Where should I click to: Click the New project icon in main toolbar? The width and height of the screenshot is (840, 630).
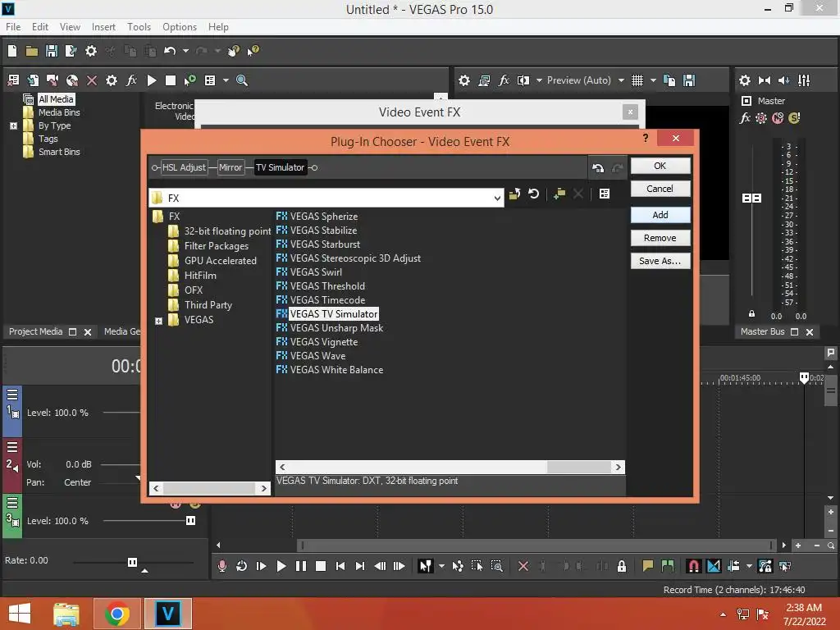coord(12,51)
